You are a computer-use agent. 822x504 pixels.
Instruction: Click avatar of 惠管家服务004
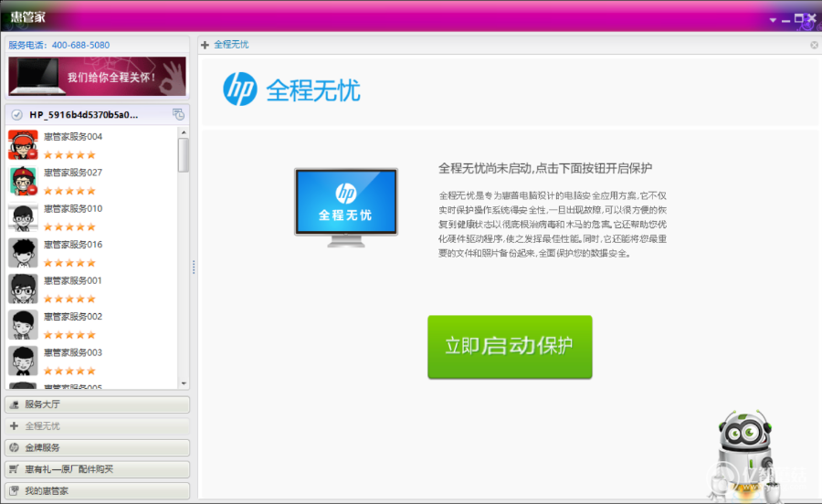click(23, 144)
